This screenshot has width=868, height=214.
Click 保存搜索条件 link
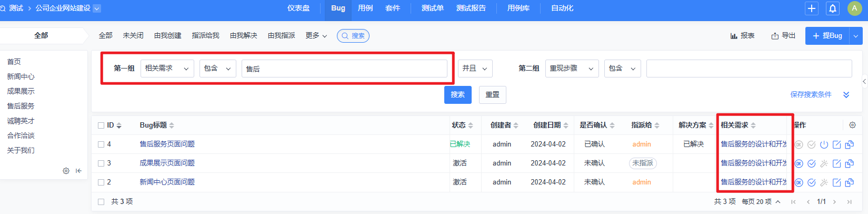click(811, 95)
